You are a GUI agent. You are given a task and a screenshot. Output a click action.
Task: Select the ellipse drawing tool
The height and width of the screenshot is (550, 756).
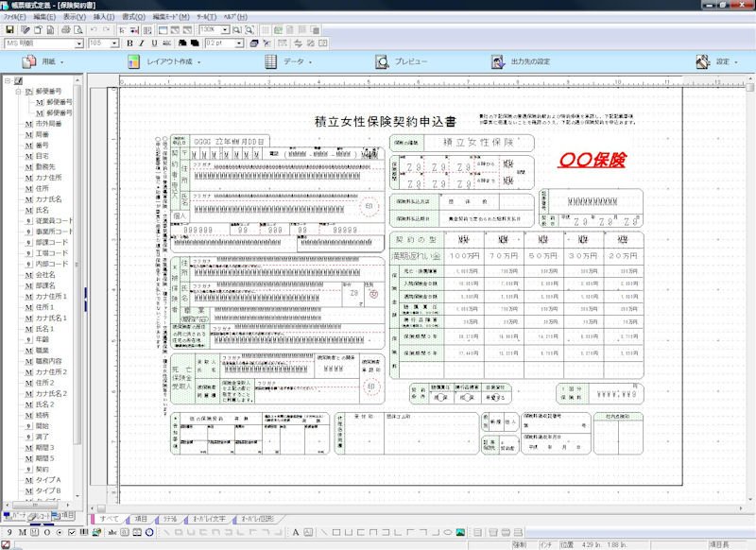tap(447, 532)
